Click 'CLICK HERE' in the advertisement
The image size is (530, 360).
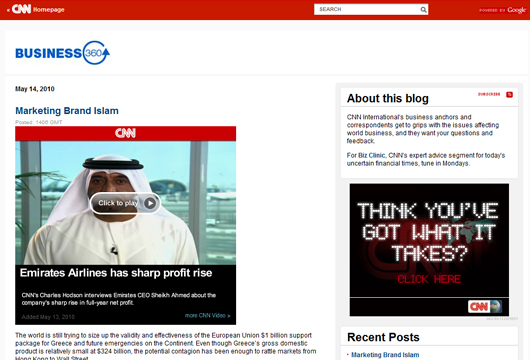pyautogui.click(x=429, y=279)
